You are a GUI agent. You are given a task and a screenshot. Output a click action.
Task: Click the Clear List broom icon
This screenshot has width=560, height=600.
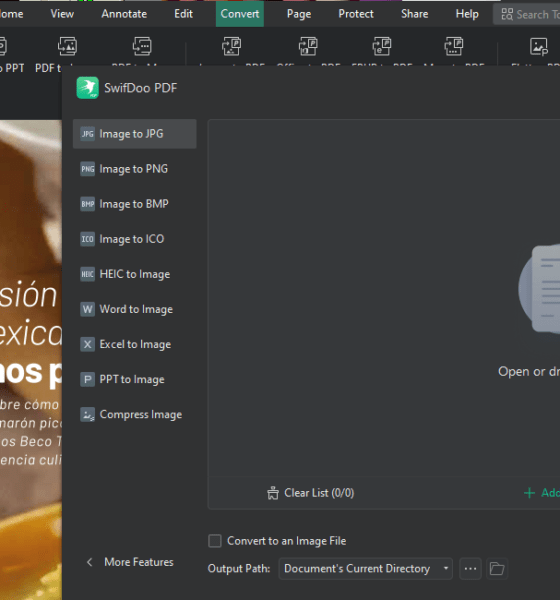[273, 493]
